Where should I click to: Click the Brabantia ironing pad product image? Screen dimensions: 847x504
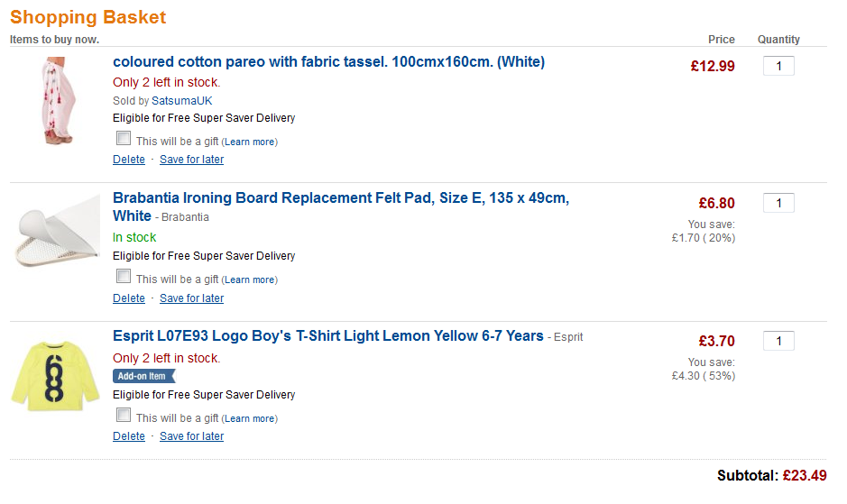pos(59,231)
